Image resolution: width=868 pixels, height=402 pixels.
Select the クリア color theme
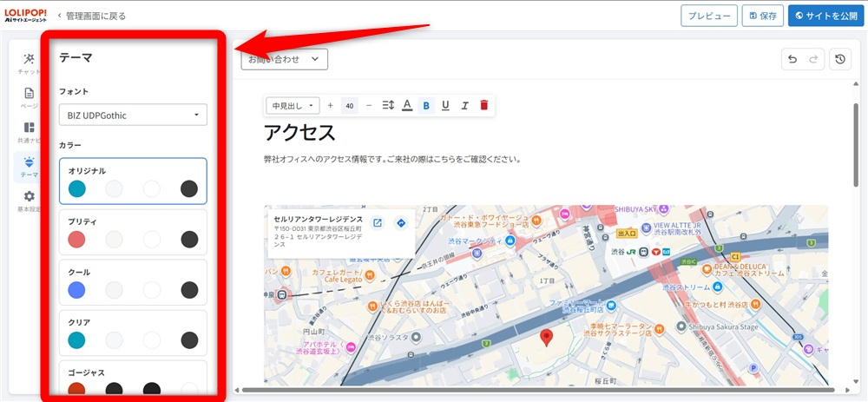pyautogui.click(x=133, y=333)
